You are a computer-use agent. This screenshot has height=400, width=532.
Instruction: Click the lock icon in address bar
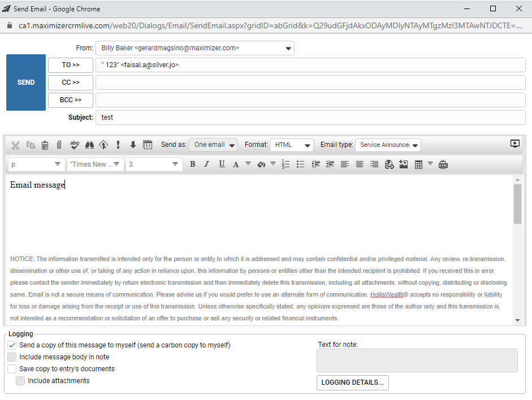click(x=10, y=25)
